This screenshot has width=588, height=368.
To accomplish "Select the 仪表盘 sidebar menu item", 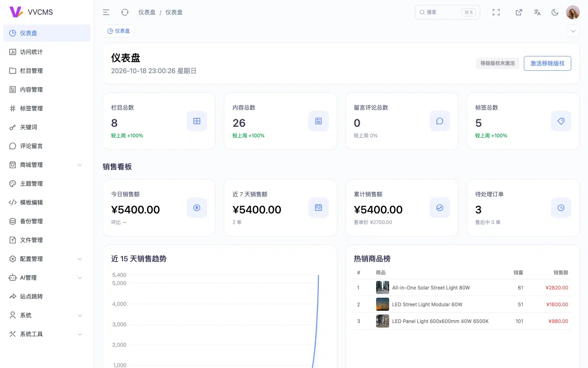I will (x=47, y=33).
